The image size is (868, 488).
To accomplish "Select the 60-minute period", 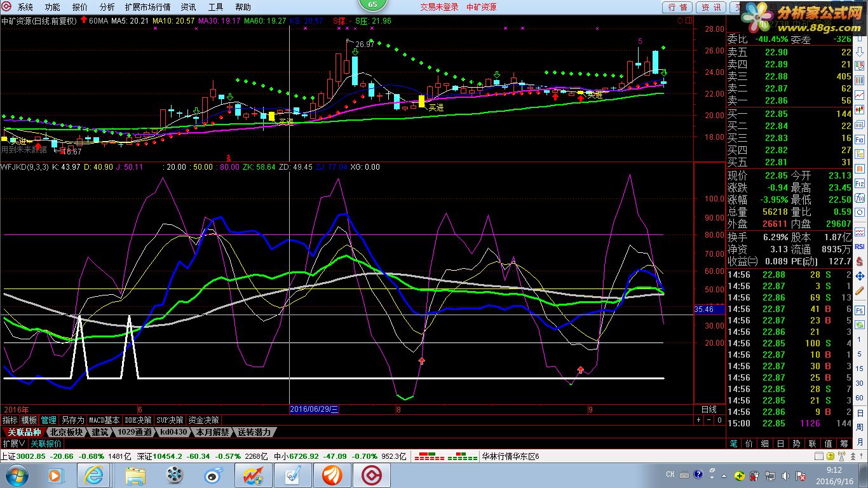I will [x=860, y=398].
